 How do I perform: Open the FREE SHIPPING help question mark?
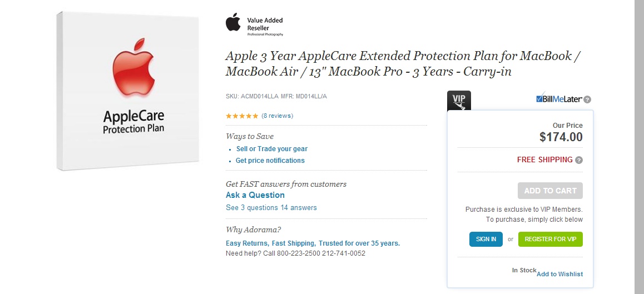(x=579, y=160)
